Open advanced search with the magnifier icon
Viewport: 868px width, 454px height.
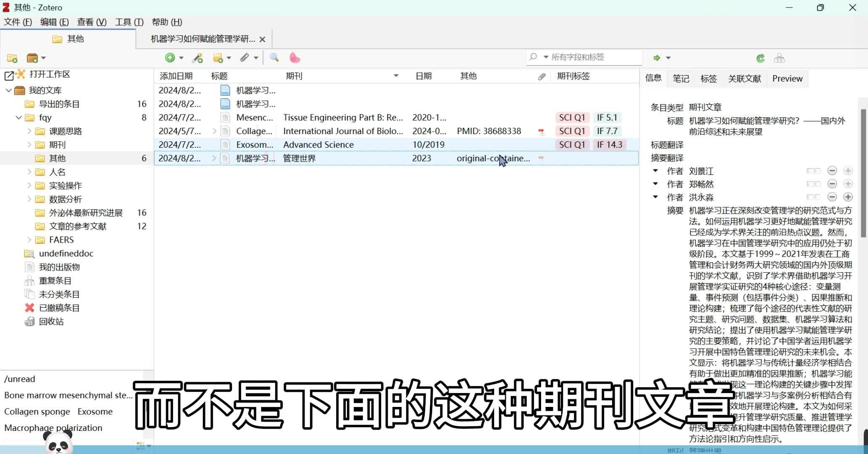(274, 58)
